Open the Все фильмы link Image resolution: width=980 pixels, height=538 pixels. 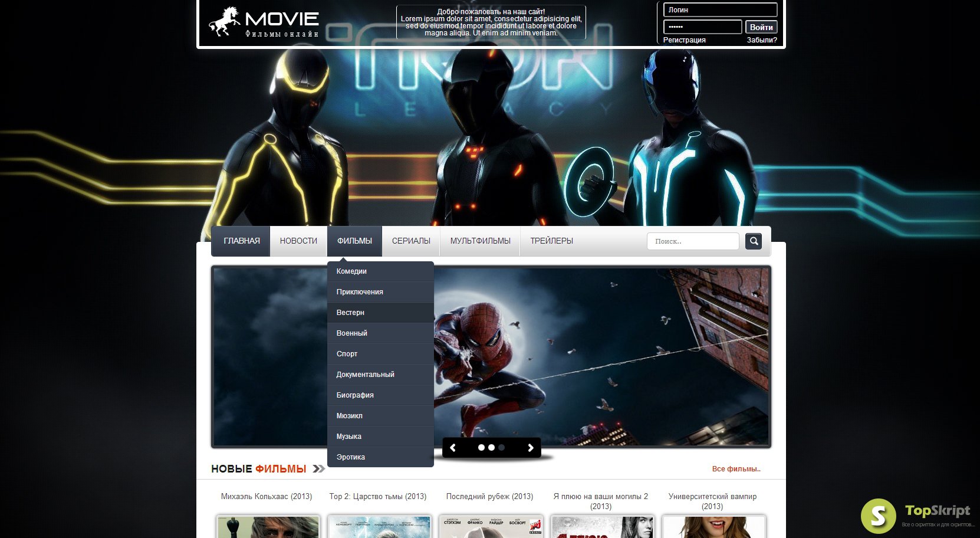[x=736, y=469]
